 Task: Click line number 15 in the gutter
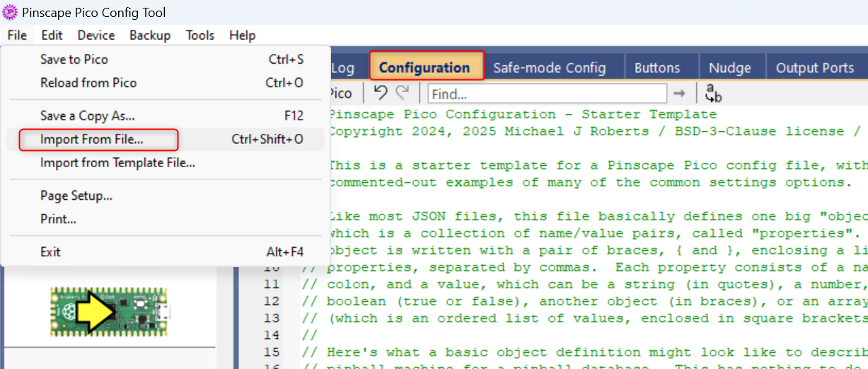[271, 353]
